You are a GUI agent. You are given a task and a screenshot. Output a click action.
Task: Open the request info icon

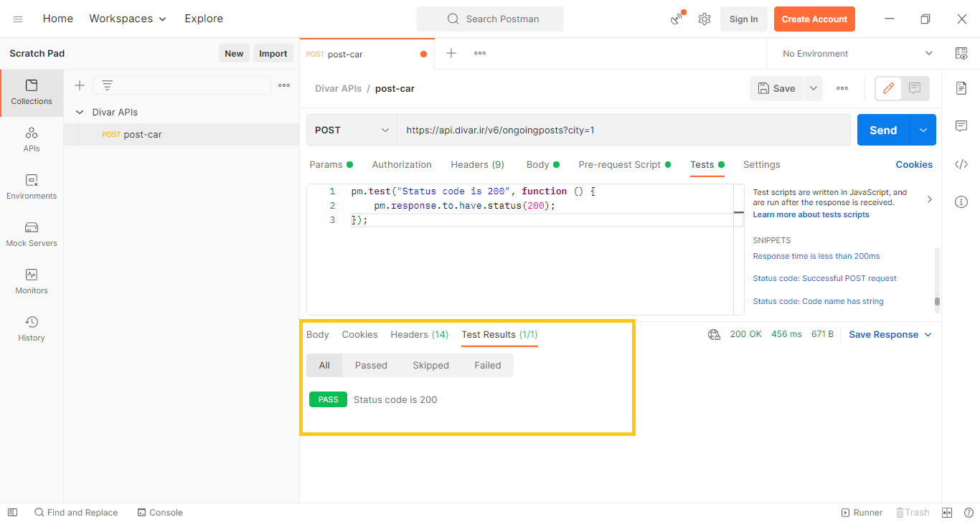(x=961, y=202)
